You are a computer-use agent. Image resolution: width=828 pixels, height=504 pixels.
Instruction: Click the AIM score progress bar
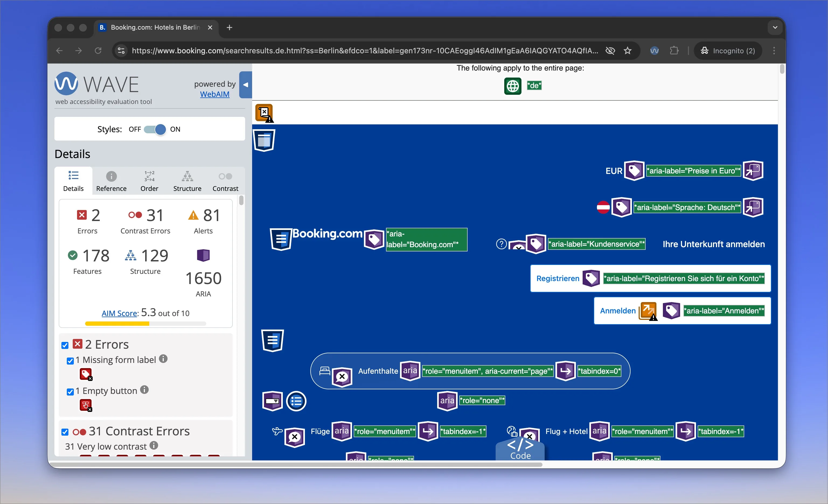(145, 324)
